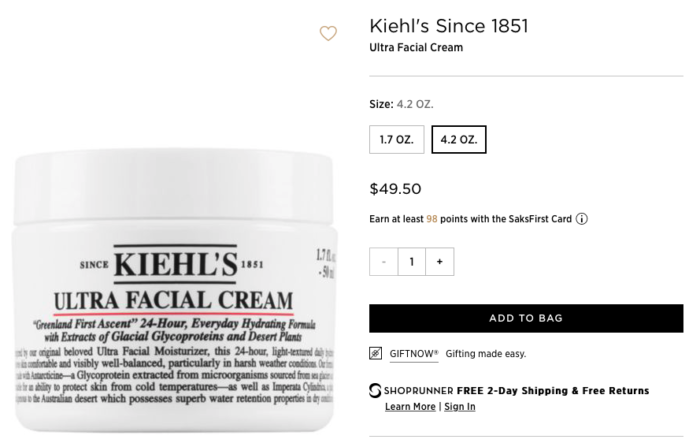Select the 1.7 OZ. size option
Viewport: 700px width, 443px height.
pos(396,139)
